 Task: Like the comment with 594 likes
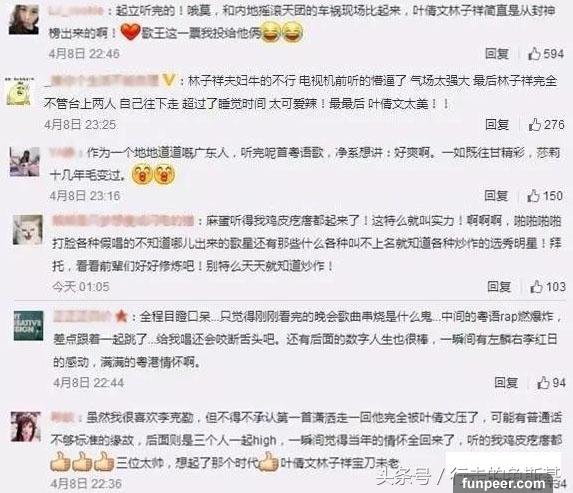[534, 54]
